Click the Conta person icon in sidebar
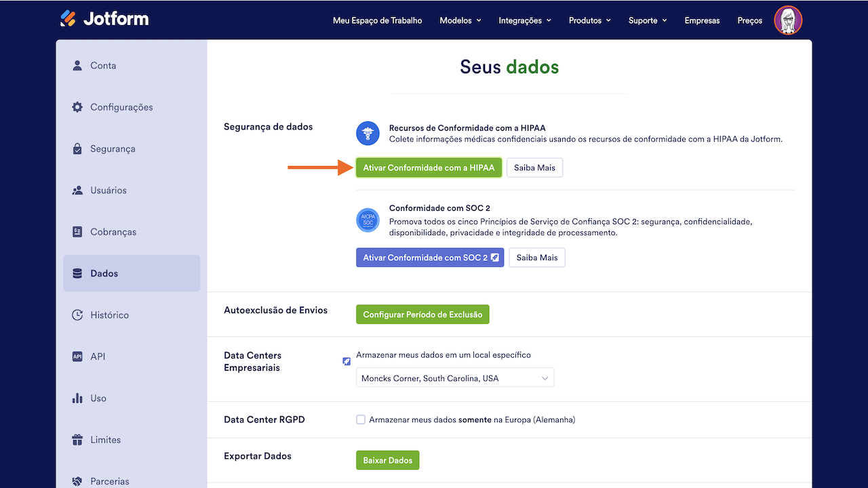The width and height of the screenshot is (868, 488). coord(77,66)
